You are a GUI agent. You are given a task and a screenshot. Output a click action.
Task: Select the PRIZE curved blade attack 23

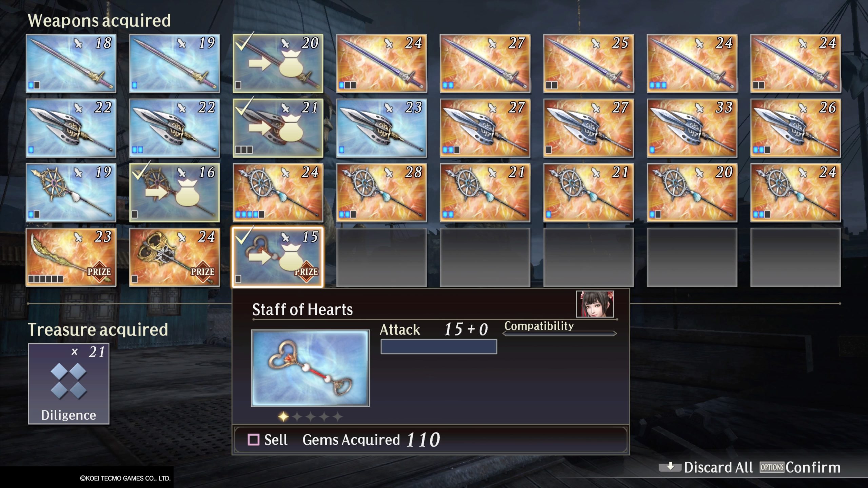(71, 258)
